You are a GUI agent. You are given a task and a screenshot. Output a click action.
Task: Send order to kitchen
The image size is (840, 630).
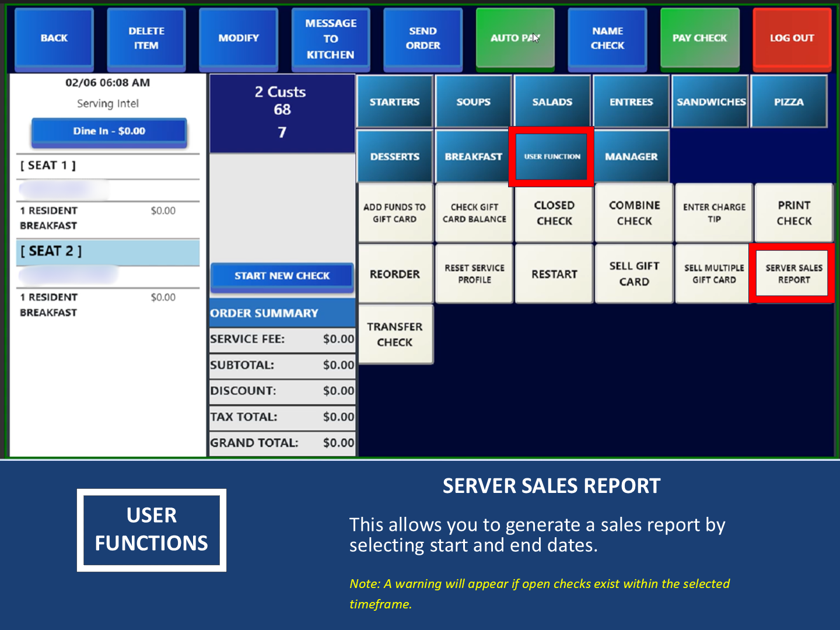coord(423,38)
